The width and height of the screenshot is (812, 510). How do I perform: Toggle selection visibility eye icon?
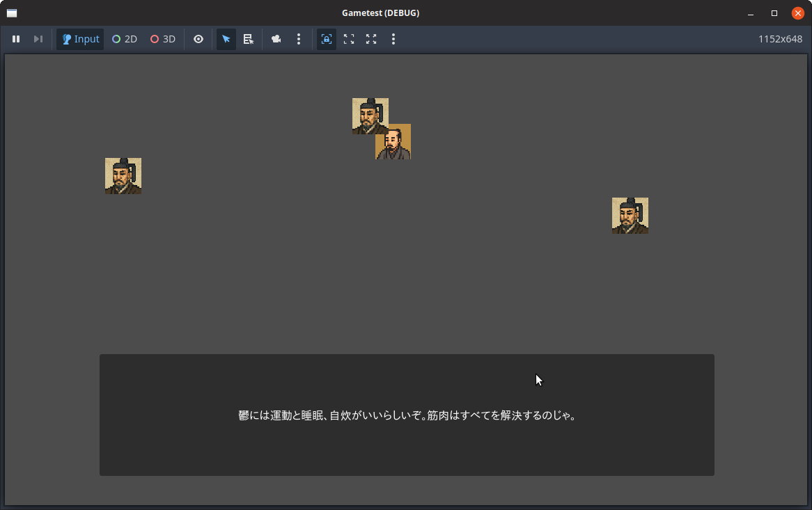(198, 39)
